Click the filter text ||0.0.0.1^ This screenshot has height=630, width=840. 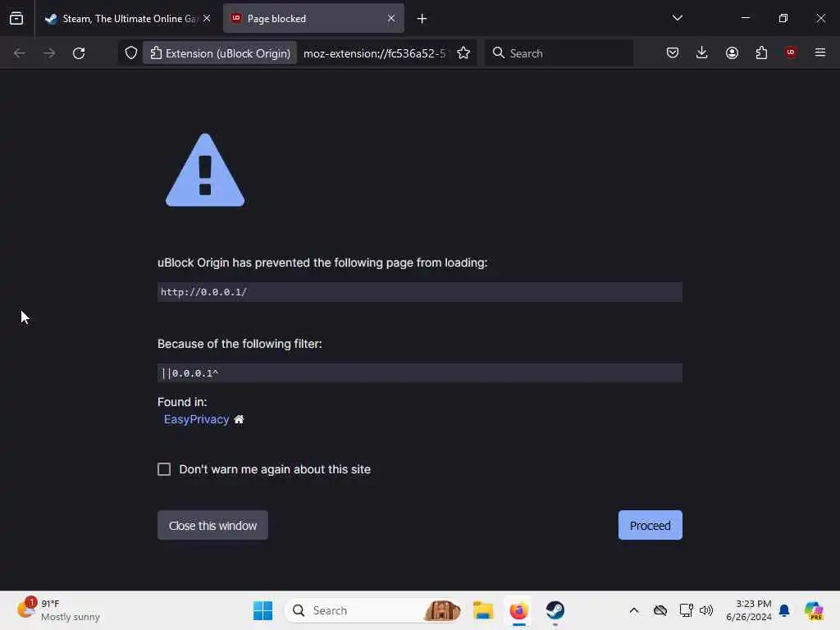point(189,373)
